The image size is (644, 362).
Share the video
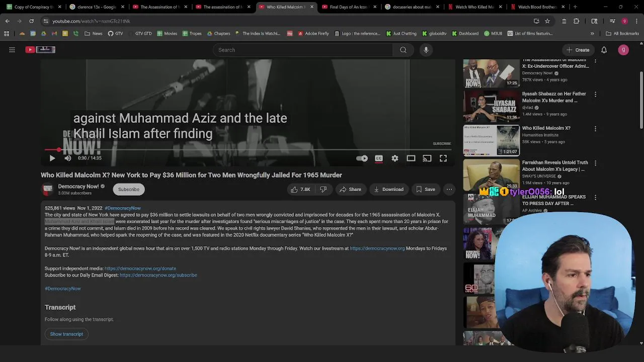tap(350, 190)
